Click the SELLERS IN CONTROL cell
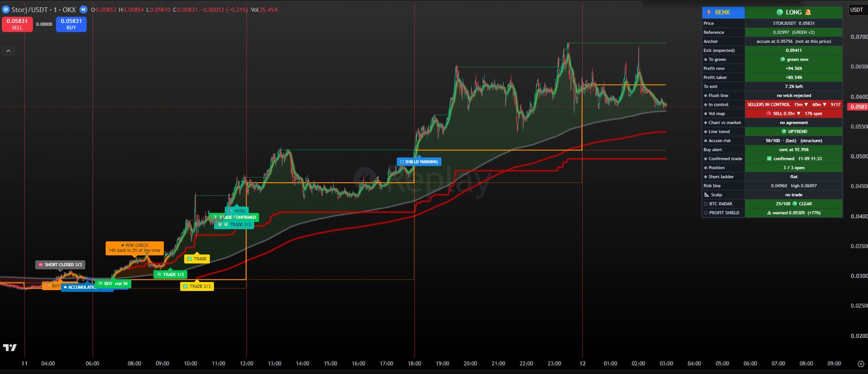Screen dimensions: 868x374 (794, 105)
